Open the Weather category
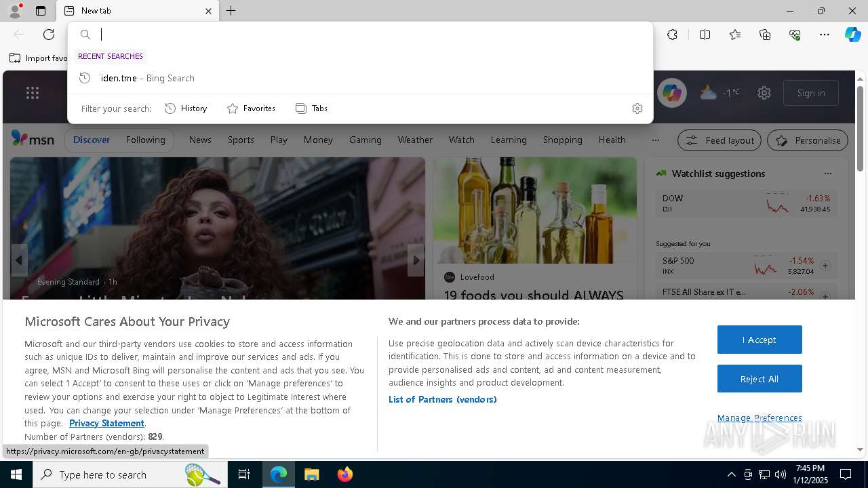 click(415, 140)
